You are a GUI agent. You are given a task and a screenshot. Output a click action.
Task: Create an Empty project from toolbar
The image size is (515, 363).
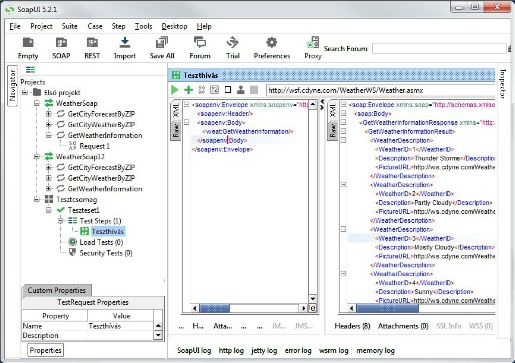pyautogui.click(x=28, y=48)
